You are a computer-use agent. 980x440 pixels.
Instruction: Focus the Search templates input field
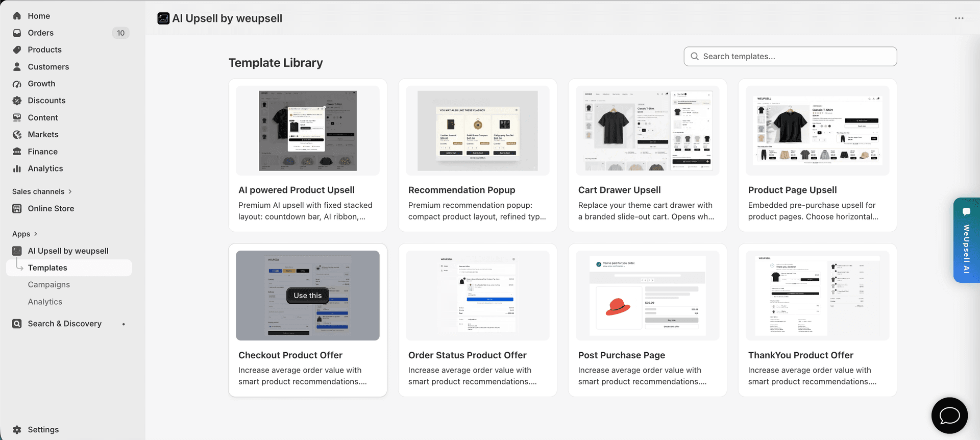790,56
